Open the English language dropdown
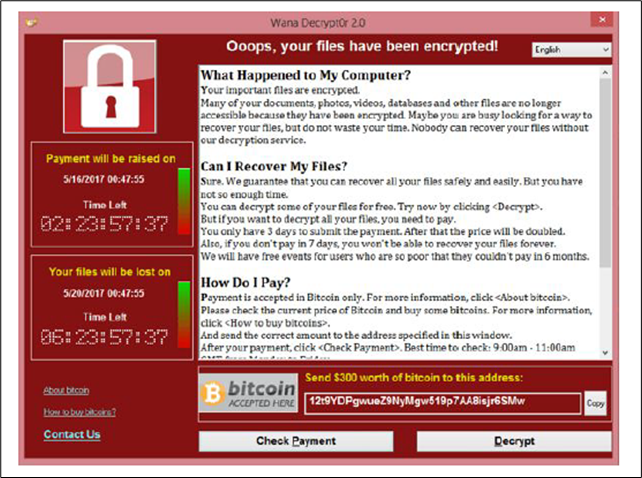The width and height of the screenshot is (642, 478). (572, 50)
